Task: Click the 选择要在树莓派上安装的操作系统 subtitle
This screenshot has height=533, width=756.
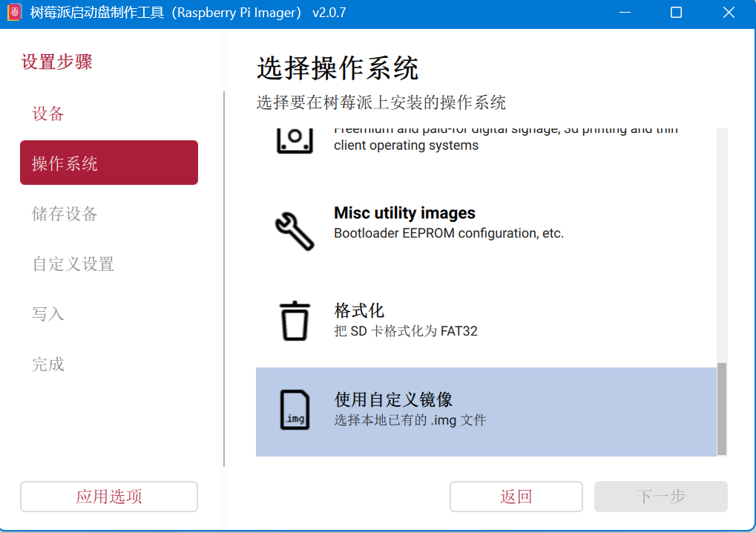Action: [381, 102]
